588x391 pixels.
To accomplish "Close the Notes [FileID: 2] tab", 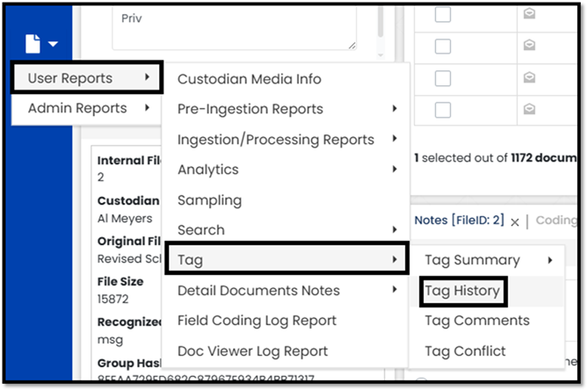I will coord(516,221).
